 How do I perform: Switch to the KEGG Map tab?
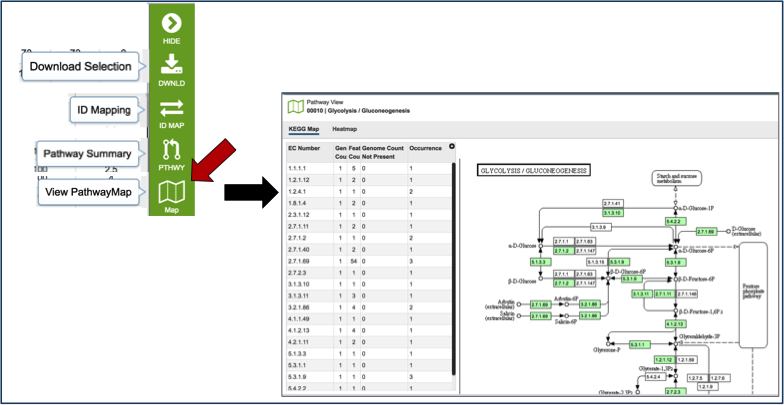coord(304,129)
